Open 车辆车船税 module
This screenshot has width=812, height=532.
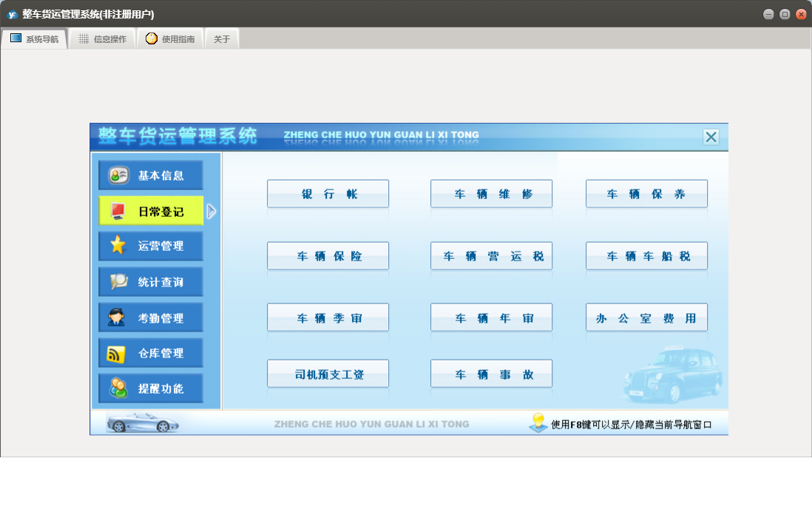(647, 256)
